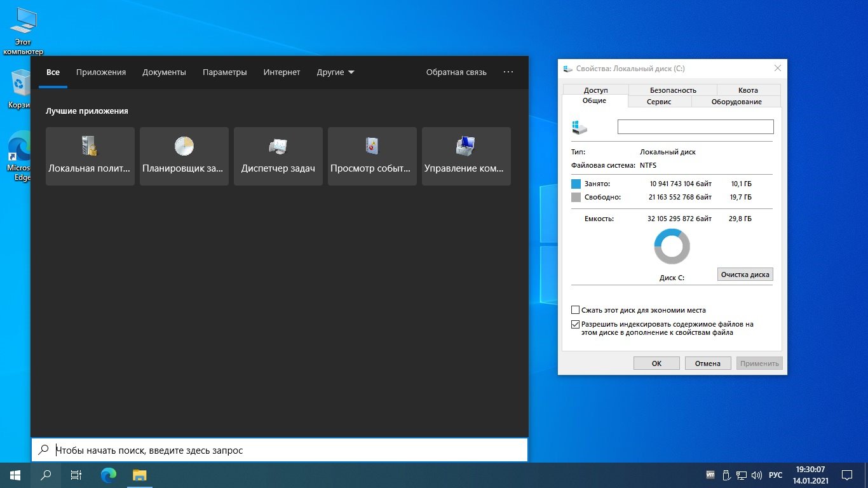Open Диспетчер задач tile
This screenshot has width=868, height=488.
point(278,156)
